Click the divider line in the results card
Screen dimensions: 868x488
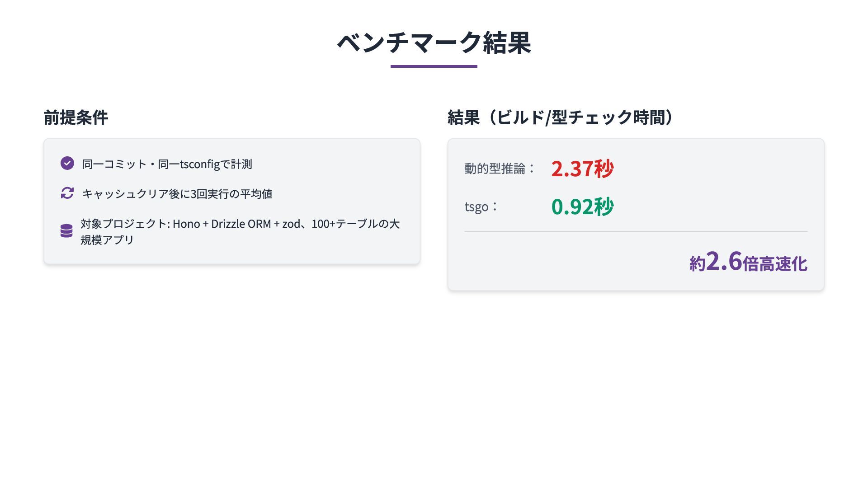click(x=636, y=231)
